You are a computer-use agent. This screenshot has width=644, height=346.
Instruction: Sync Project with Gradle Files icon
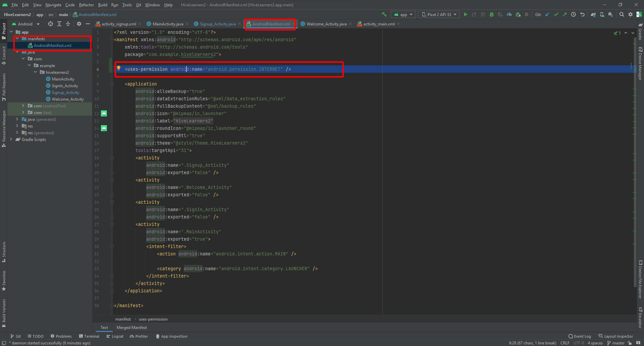593,15
